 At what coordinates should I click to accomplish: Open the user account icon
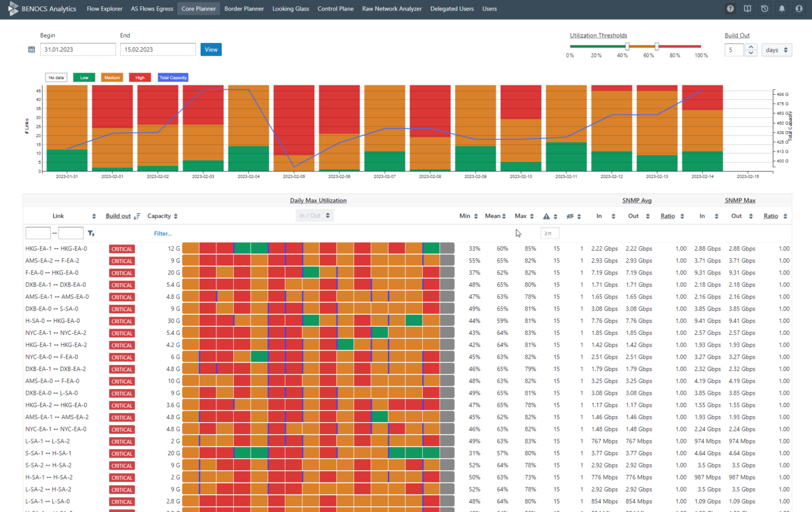click(799, 9)
